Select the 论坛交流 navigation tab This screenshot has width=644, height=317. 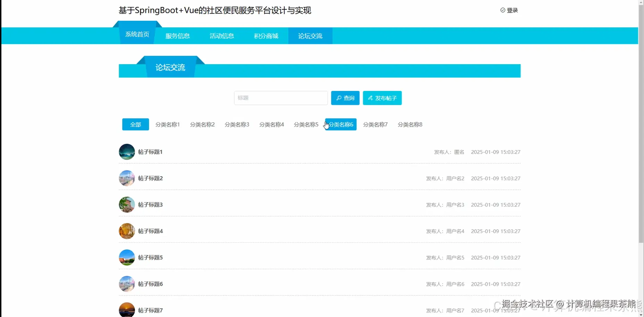(x=310, y=36)
